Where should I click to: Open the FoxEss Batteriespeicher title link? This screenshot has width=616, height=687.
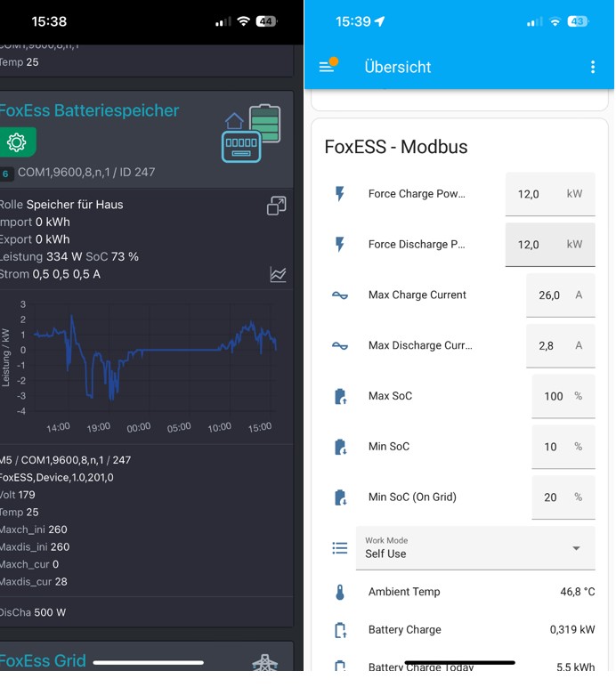(x=89, y=111)
